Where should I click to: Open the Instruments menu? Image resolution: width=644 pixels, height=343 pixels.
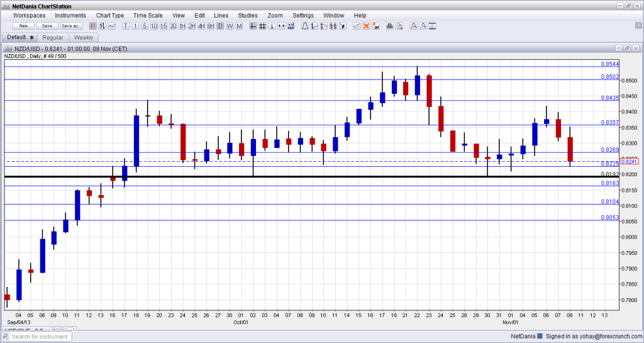pos(70,15)
